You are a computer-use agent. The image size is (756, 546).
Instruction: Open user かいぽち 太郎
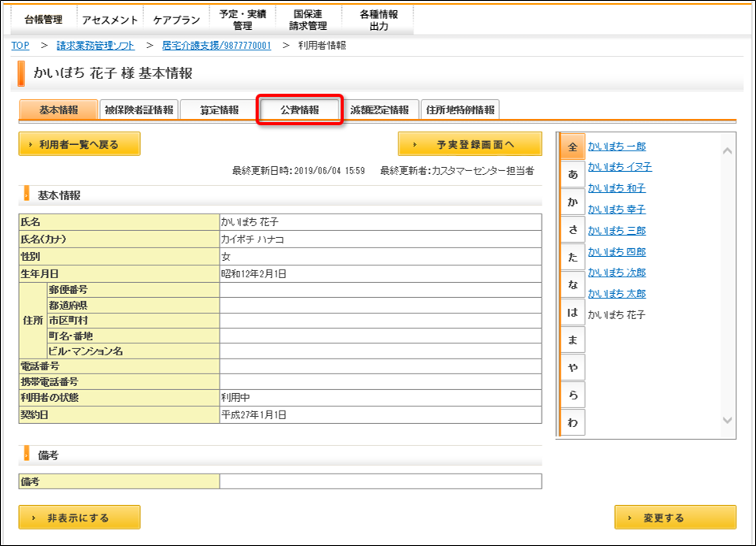[617, 294]
